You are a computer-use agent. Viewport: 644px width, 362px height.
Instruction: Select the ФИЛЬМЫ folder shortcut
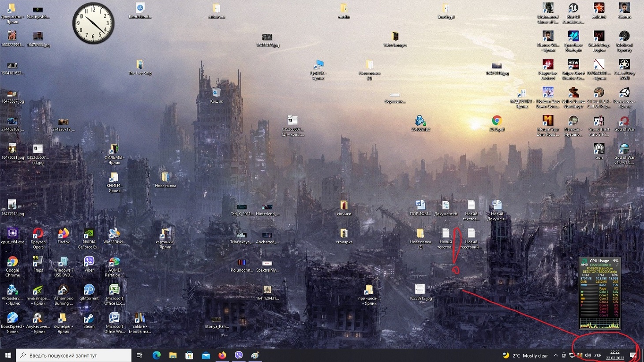(x=114, y=154)
